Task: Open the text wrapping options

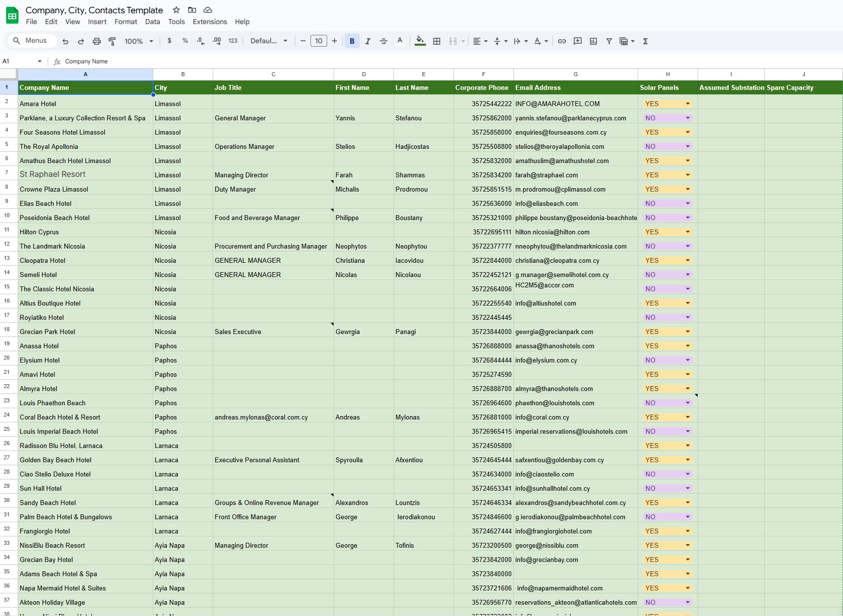Action: pyautogui.click(x=520, y=41)
